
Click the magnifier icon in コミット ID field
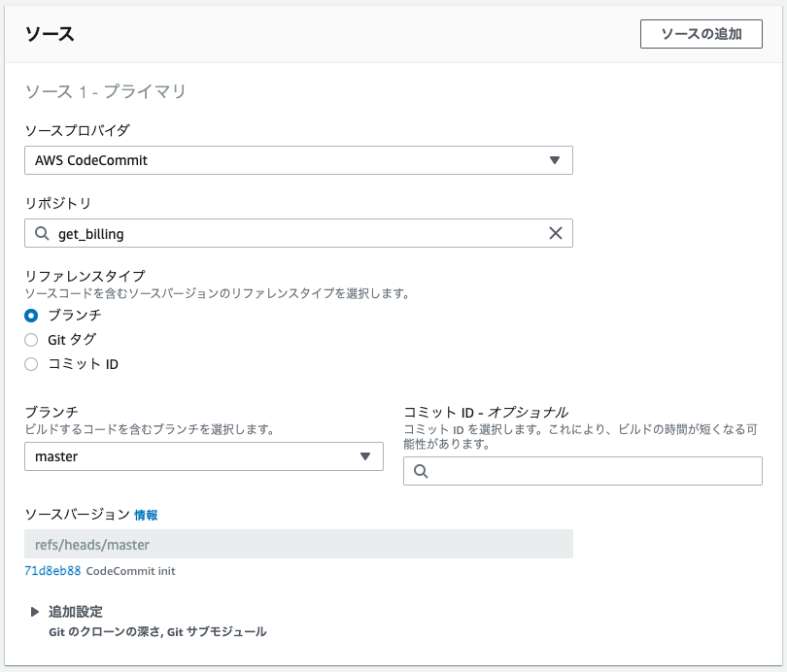[421, 471]
